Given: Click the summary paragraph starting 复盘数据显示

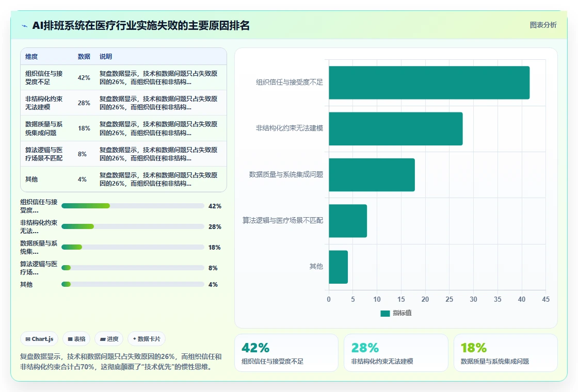Looking at the screenshot, I should pyautogui.click(x=121, y=362).
